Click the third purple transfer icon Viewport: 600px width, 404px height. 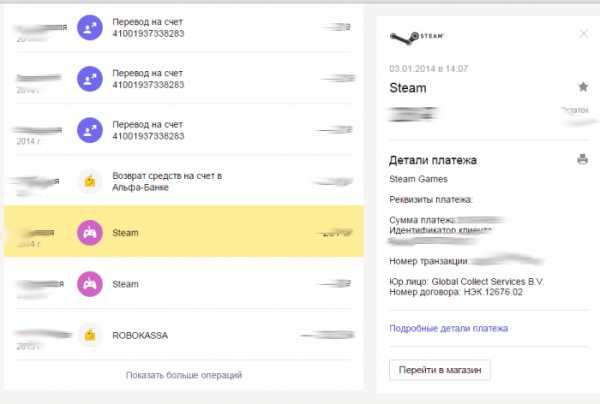pos(90,130)
